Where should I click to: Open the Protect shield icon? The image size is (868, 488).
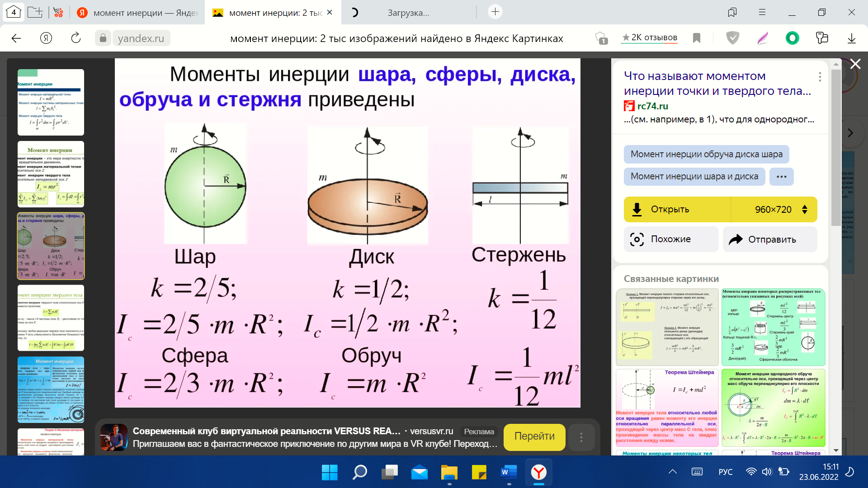[x=732, y=38]
